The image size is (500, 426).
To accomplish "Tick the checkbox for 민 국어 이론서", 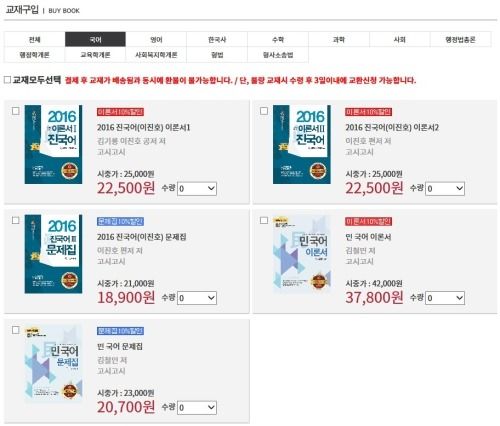I will coord(264,220).
